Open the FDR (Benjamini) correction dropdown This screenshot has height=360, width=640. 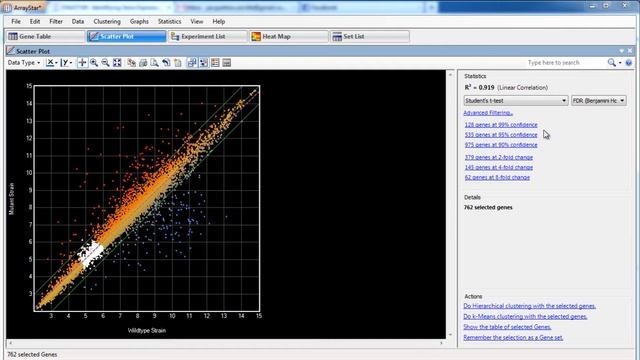(x=599, y=100)
